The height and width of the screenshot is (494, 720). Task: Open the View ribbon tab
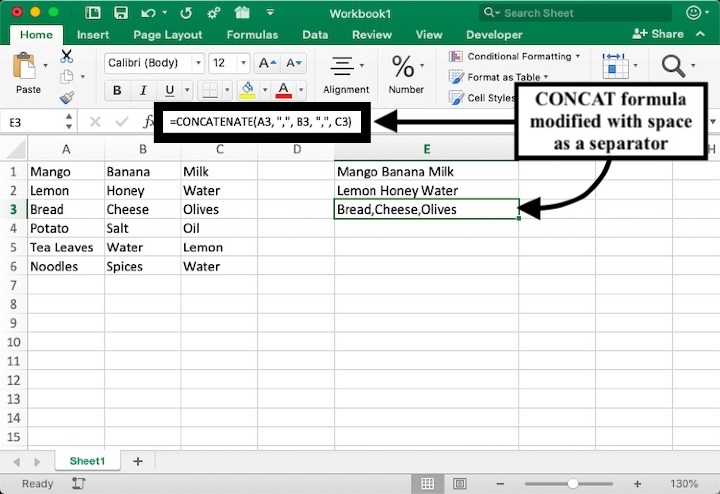(429, 35)
